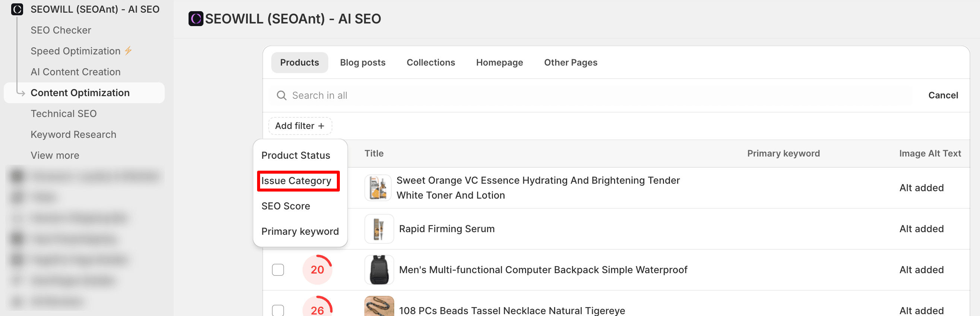Viewport: 980px width, 316px height.
Task: Select the checkbox for Beads Tassel Necklace
Action: tap(278, 310)
